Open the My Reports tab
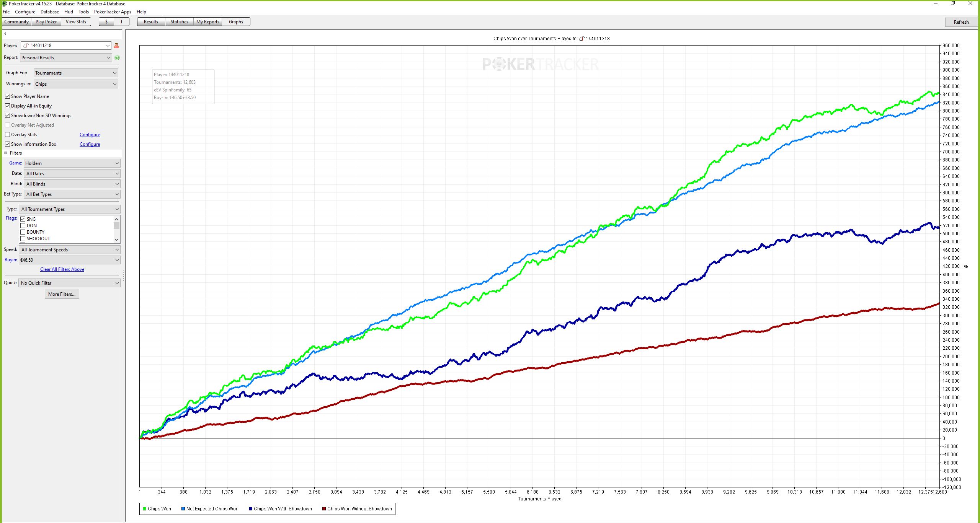Image resolution: width=980 pixels, height=523 pixels. 208,22
